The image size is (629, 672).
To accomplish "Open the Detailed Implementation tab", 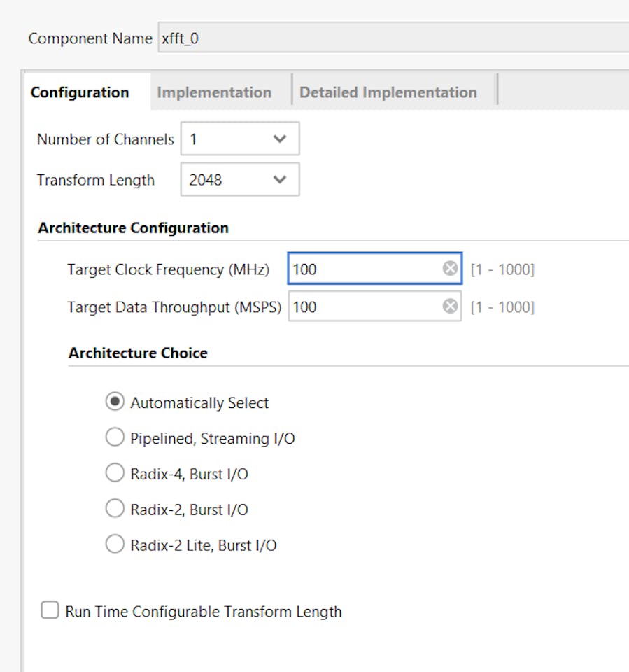I will pos(388,92).
